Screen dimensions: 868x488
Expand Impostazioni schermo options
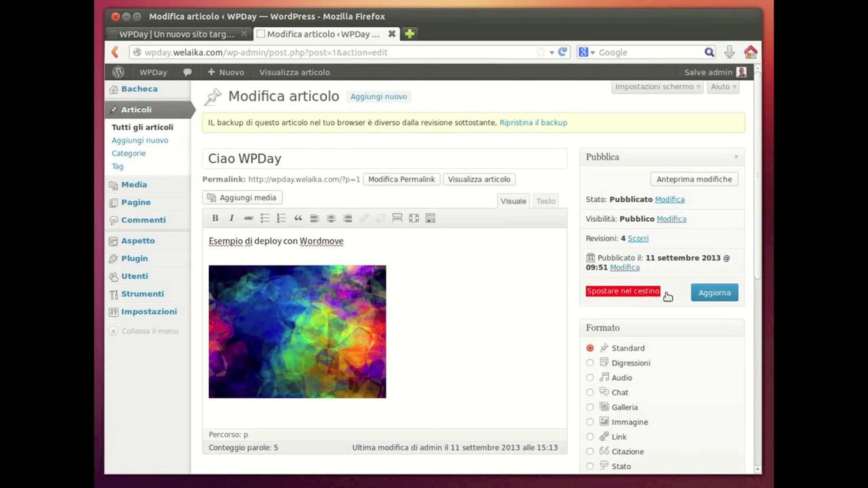point(657,87)
